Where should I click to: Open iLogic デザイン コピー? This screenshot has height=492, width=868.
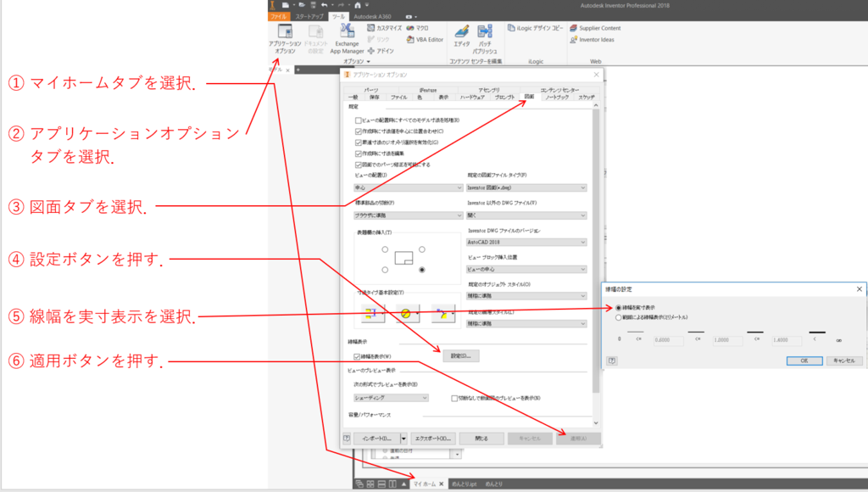tap(536, 28)
